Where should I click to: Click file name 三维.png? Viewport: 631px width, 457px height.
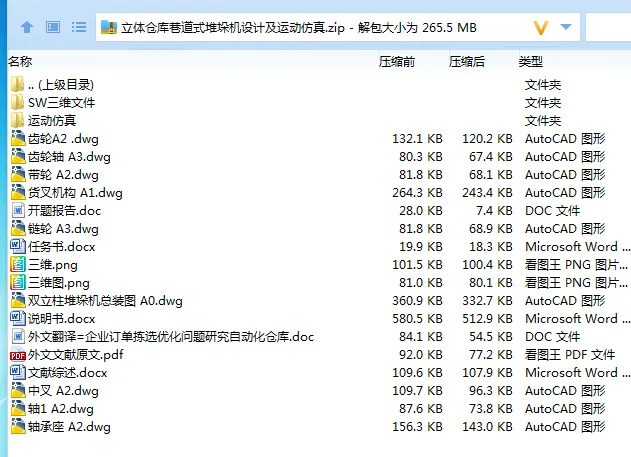[53, 265]
